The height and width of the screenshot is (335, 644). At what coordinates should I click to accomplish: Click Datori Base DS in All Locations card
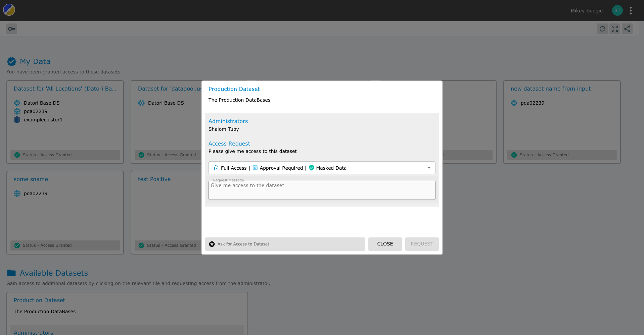click(42, 103)
